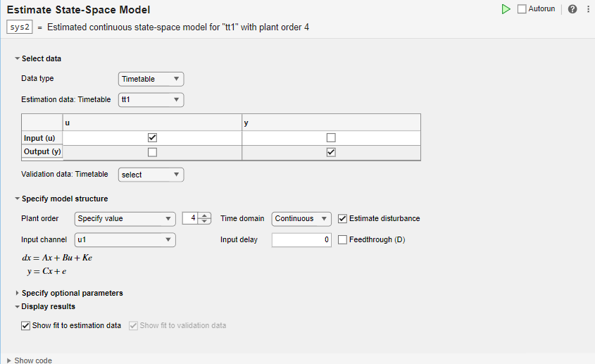Run the state-space estimation task
The width and height of the screenshot is (595, 364).
506,9
